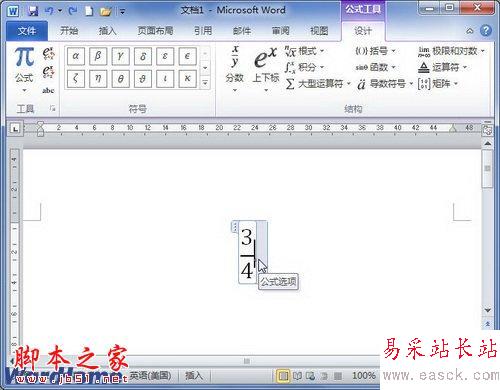Switch to the 开始 tab
500x390 pixels.
(x=69, y=31)
